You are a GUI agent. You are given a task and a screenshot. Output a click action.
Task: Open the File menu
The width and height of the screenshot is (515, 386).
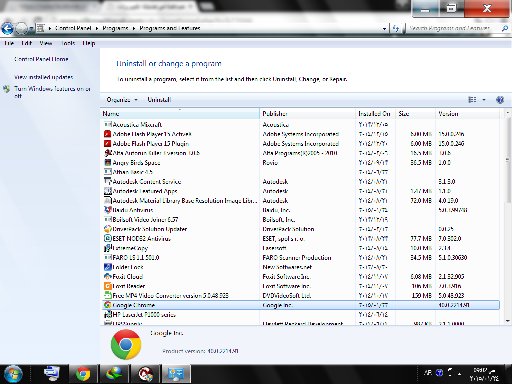pos(9,43)
